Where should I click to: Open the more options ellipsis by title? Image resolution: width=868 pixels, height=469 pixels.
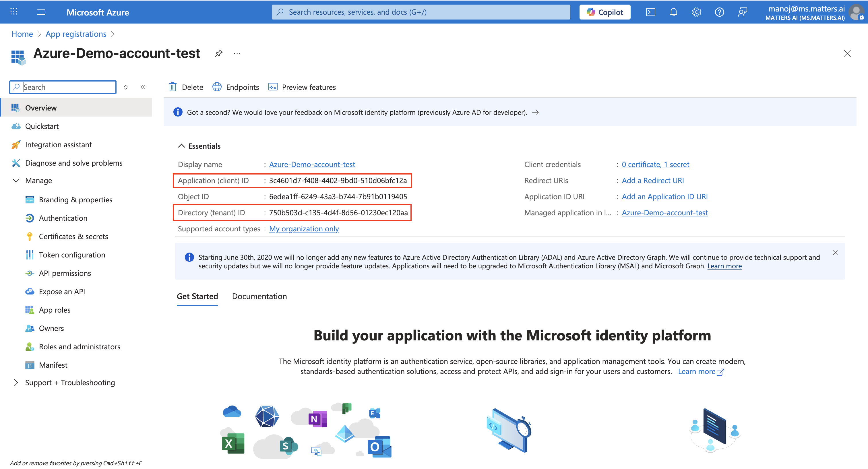(237, 53)
